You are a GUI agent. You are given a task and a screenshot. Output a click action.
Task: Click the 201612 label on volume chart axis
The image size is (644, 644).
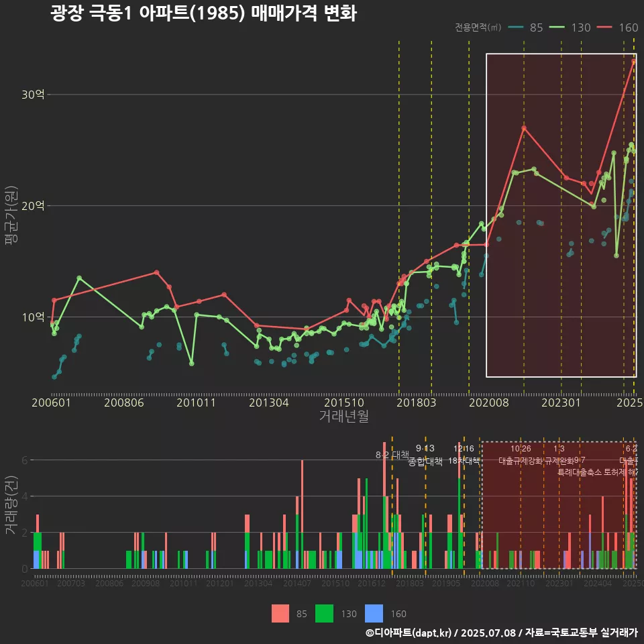(x=371, y=583)
